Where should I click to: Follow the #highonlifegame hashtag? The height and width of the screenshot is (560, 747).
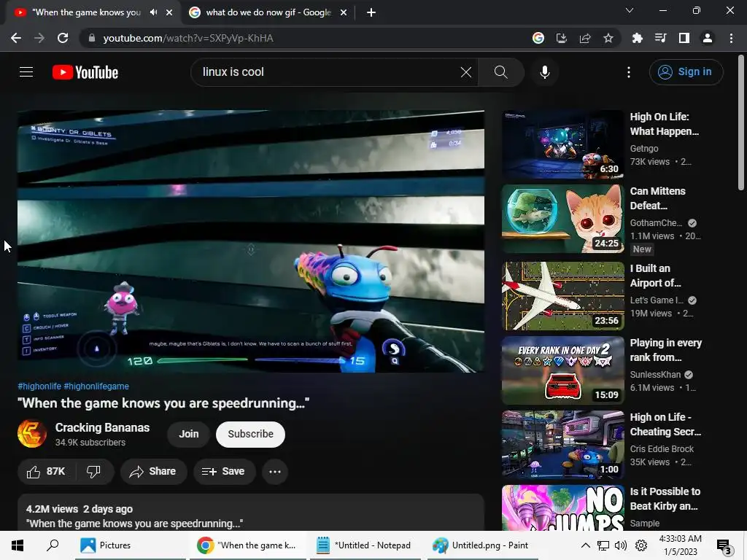[x=96, y=386]
